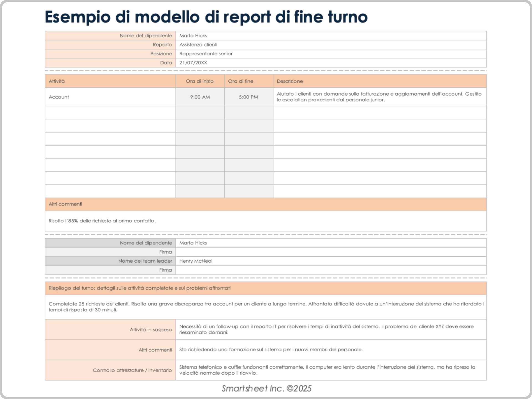
Task: Select the 9:00 AM start time cell
Action: (200, 97)
